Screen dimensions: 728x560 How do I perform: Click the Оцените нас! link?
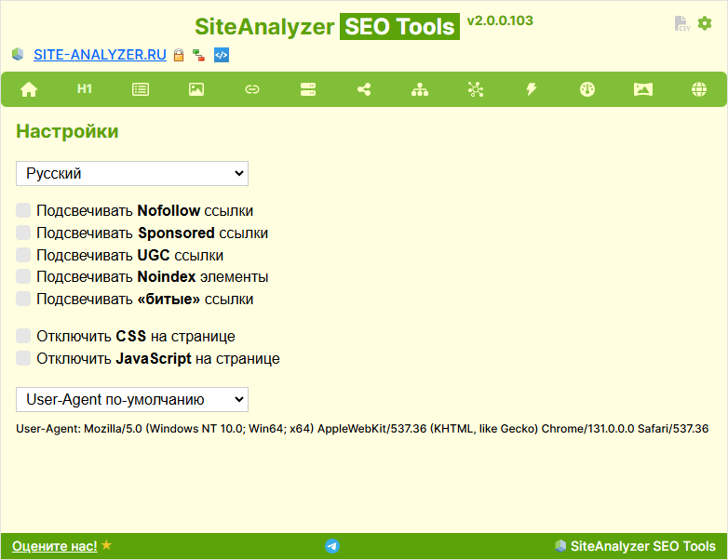tap(55, 546)
